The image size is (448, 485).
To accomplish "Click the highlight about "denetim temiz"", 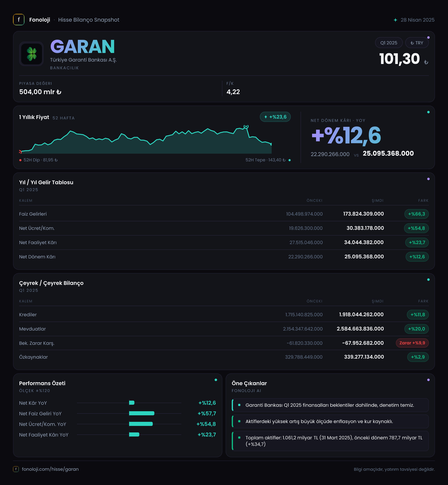I will coord(330,405).
